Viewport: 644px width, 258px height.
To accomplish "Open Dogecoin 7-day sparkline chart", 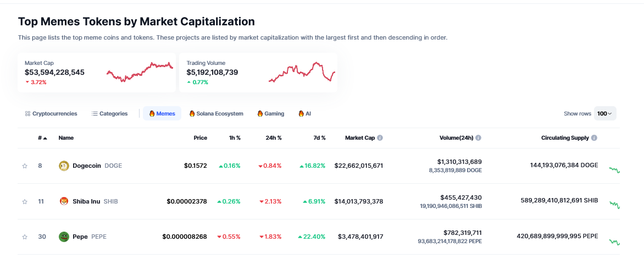I will (x=614, y=170).
